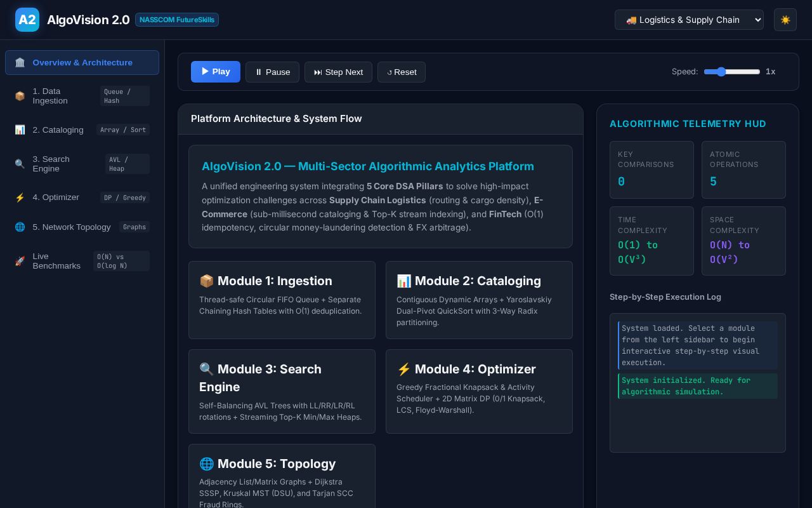Image resolution: width=812 pixels, height=508 pixels.
Task: Open the 1. Data Ingestion section
Action: click(82, 96)
